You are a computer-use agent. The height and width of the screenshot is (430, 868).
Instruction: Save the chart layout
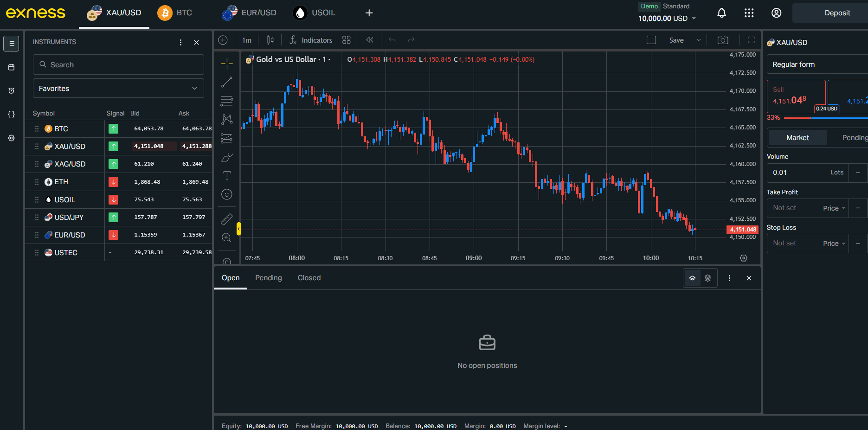[x=676, y=40]
